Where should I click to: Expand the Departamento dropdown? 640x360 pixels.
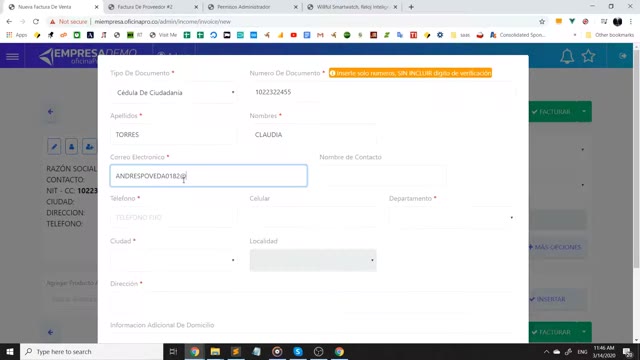pos(451,218)
